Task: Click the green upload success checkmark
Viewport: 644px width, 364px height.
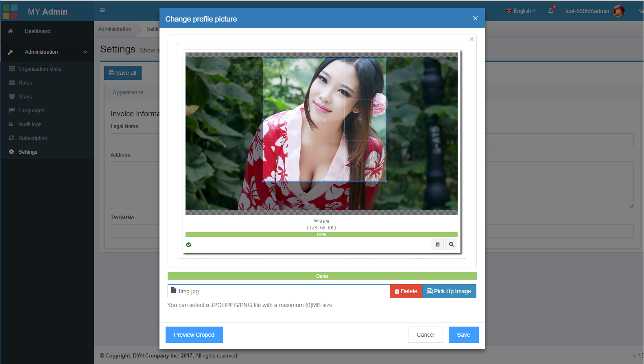Action: (x=188, y=245)
